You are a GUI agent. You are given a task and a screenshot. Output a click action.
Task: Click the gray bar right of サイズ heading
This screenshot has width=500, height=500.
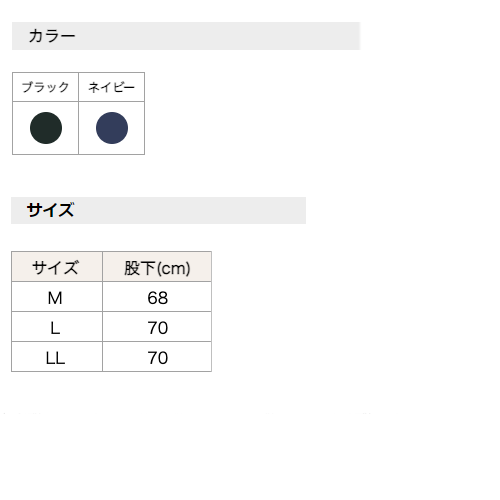pyautogui.click(x=190, y=210)
